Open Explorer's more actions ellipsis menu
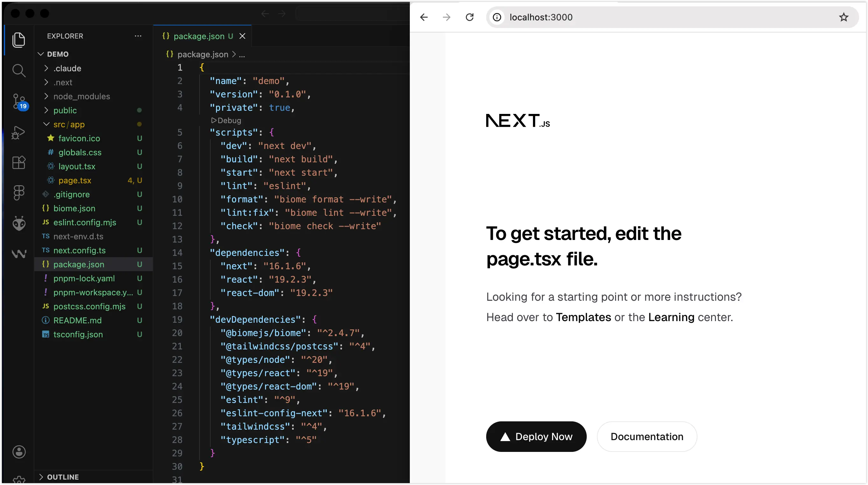This screenshot has width=868, height=485. [x=138, y=36]
